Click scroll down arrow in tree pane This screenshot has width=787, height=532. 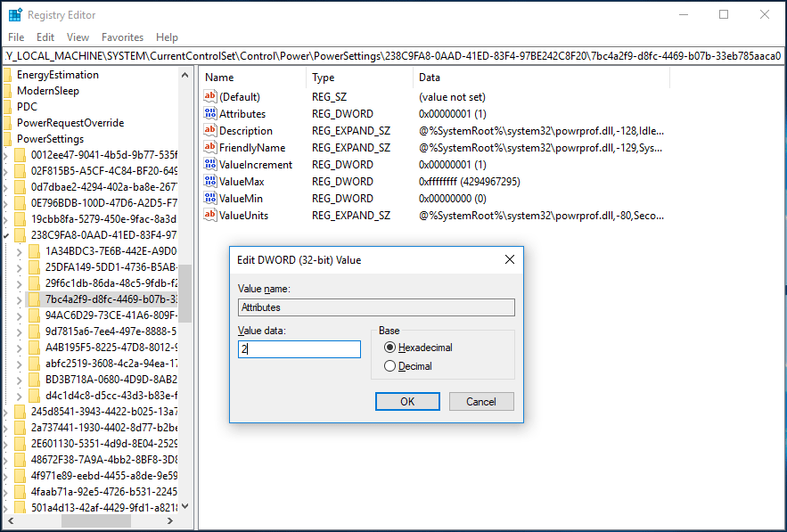click(184, 506)
